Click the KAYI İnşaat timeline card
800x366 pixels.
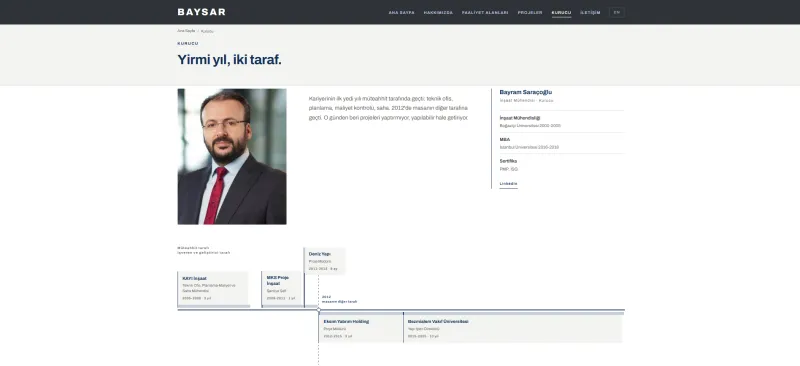[x=213, y=288]
